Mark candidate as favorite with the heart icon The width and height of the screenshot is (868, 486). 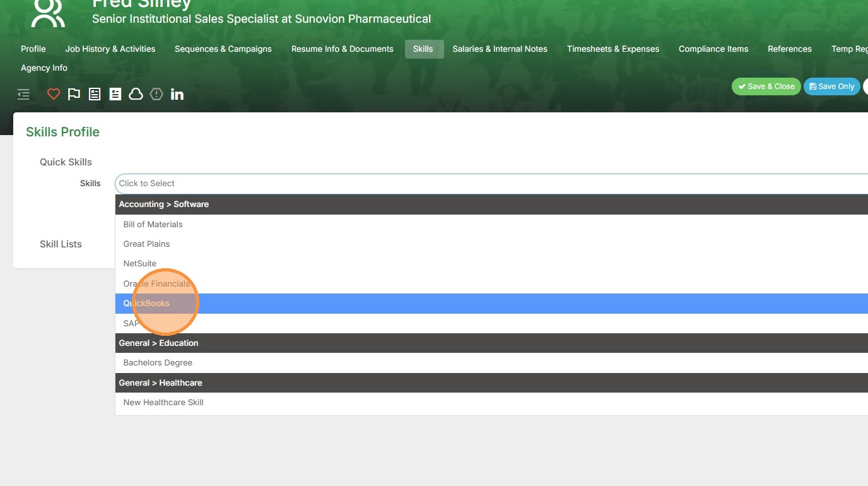(x=54, y=94)
